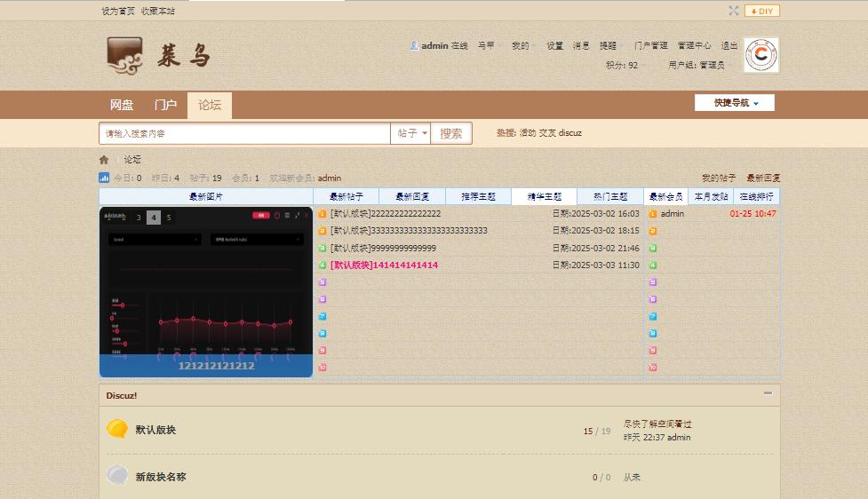Image resolution: width=868 pixels, height=499 pixels.
Task: Expand the 马甲 account switch menu
Action: point(488,46)
